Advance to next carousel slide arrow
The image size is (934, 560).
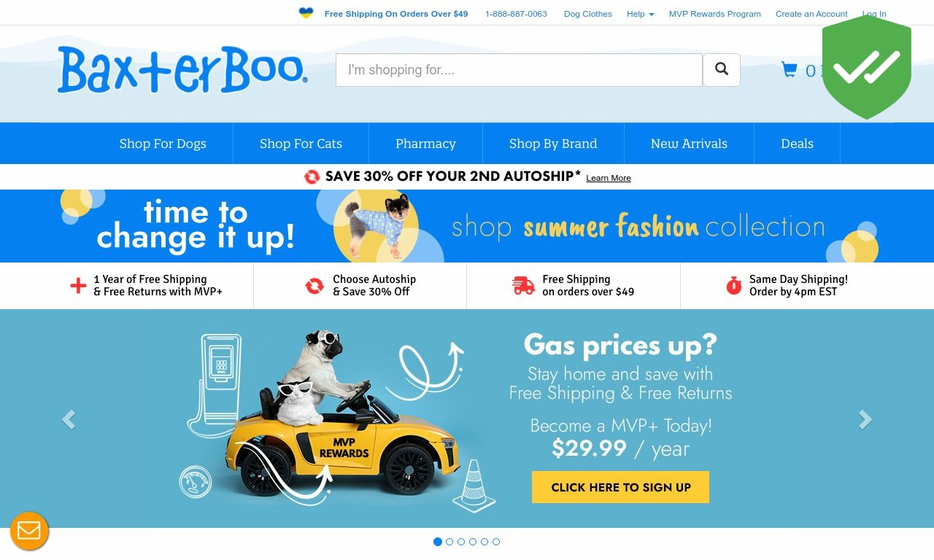[x=865, y=419]
